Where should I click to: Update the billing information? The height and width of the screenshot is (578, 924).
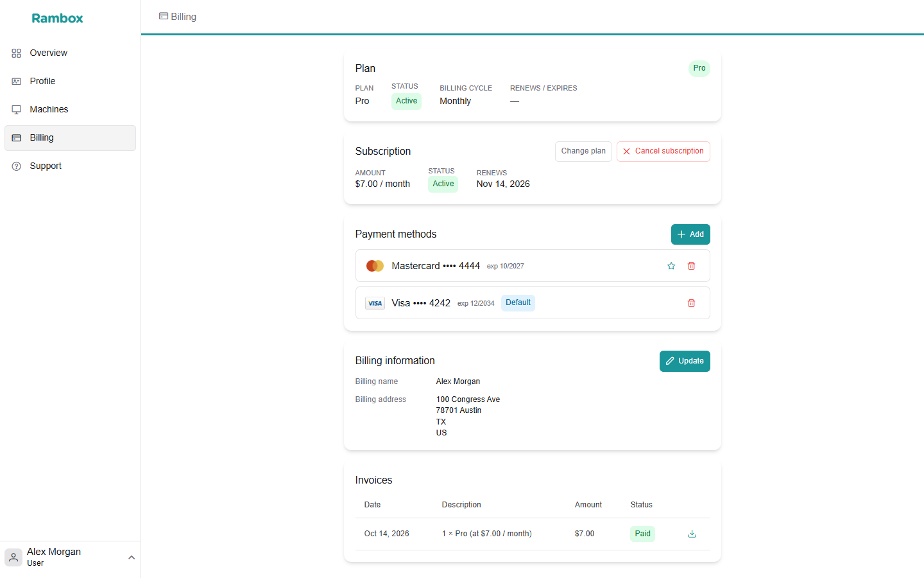pyautogui.click(x=685, y=361)
